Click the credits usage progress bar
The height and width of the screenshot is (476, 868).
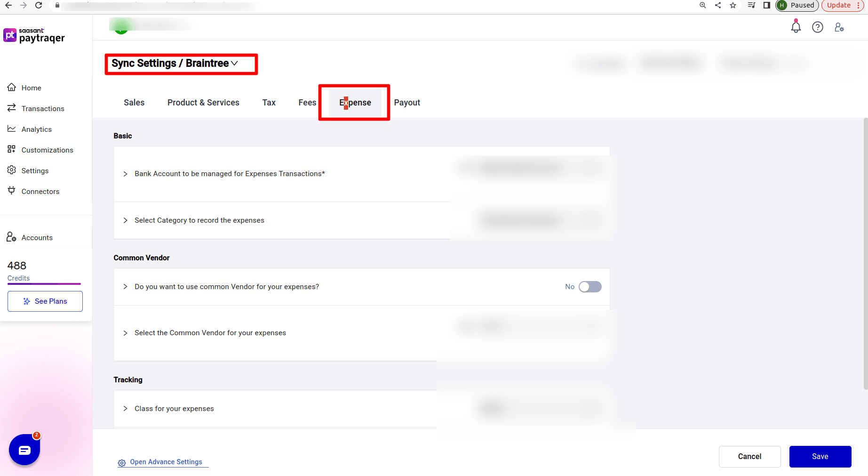tap(44, 284)
